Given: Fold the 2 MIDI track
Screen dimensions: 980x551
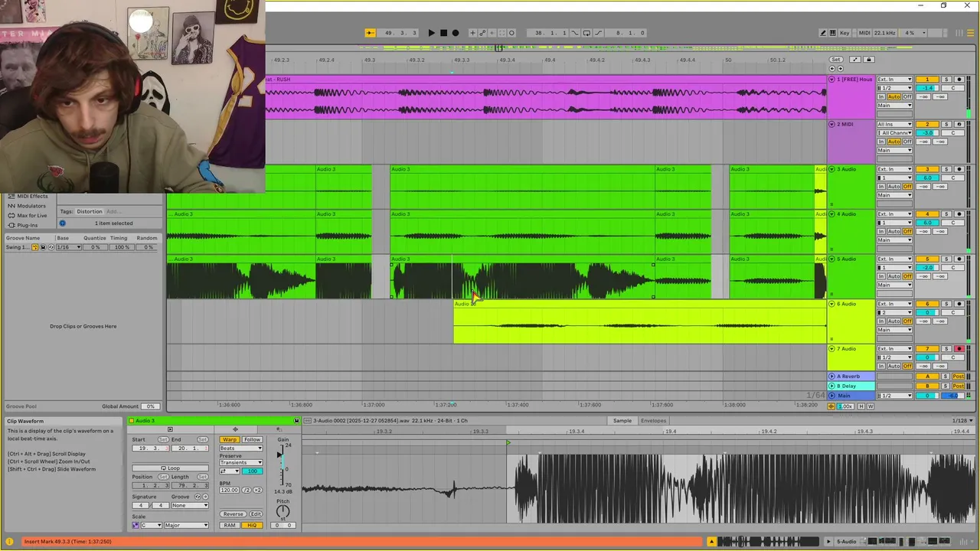Looking at the screenshot, I should [x=831, y=124].
